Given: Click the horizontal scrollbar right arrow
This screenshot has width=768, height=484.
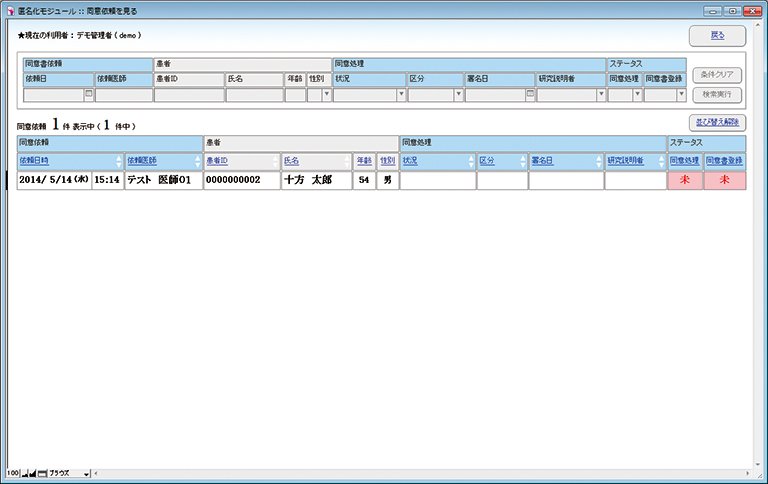Looking at the screenshot, I should click(747, 473).
